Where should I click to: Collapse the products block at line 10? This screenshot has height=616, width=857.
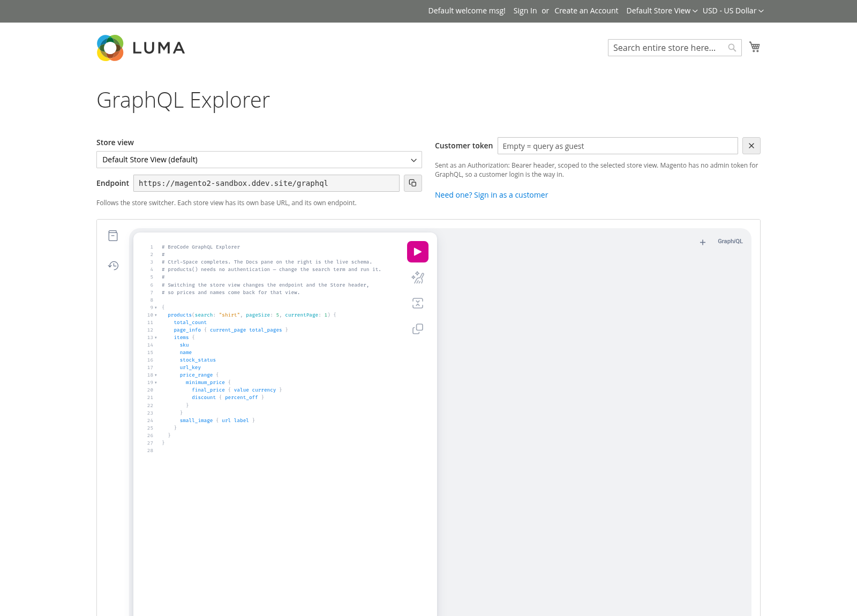point(156,315)
